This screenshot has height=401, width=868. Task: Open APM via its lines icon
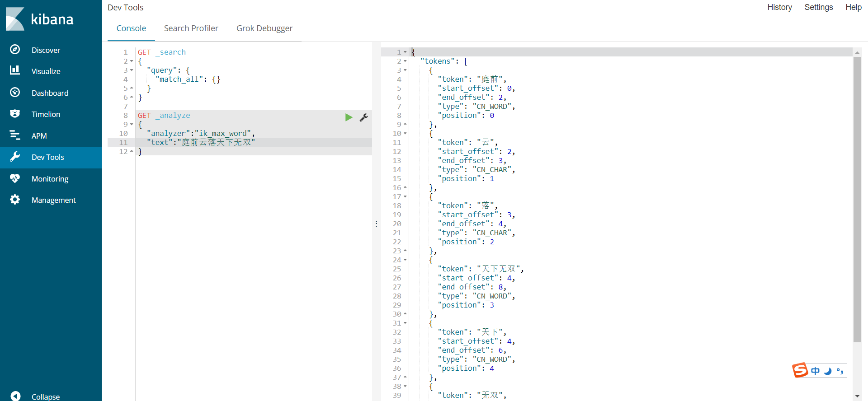(15, 135)
